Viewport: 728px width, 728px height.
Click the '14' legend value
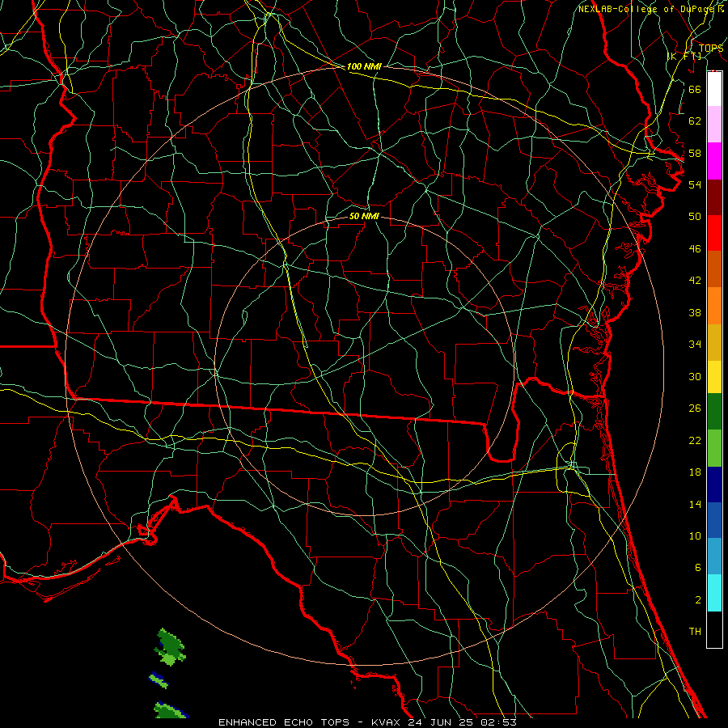(695, 504)
